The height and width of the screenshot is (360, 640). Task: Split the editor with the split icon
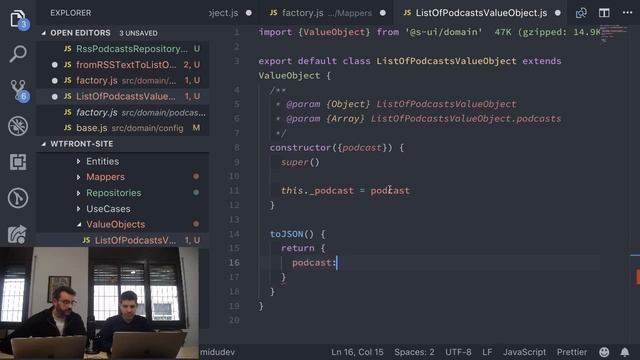[x=604, y=13]
